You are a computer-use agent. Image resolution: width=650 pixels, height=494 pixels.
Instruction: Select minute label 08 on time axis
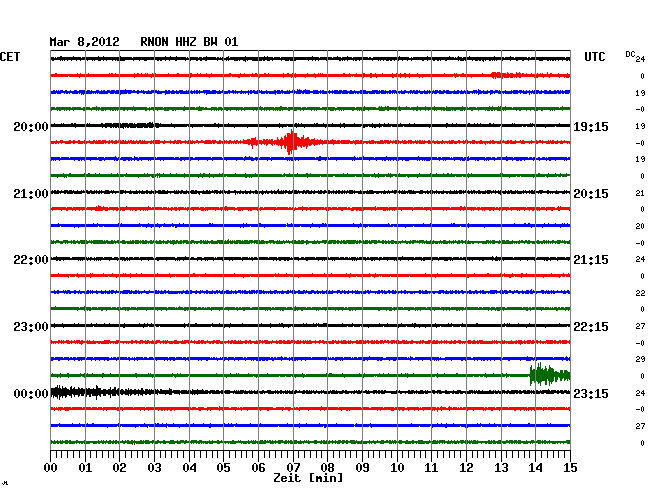327,468
